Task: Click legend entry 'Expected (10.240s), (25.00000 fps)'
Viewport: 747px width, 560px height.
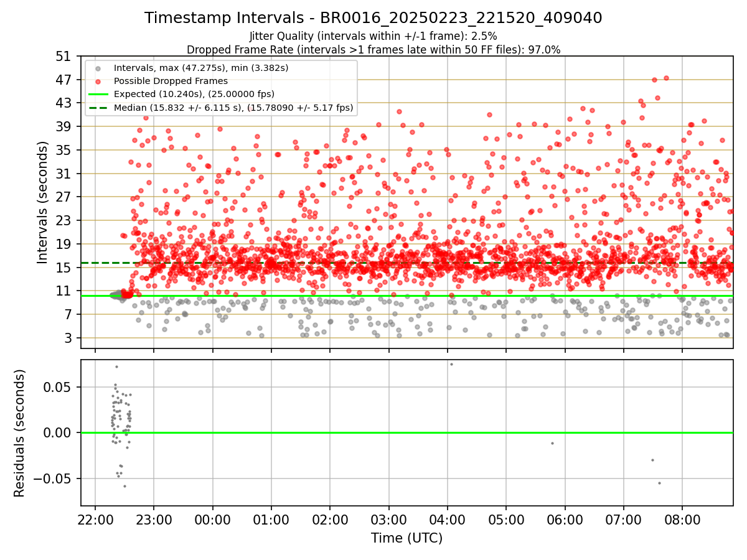Action: click(x=194, y=94)
